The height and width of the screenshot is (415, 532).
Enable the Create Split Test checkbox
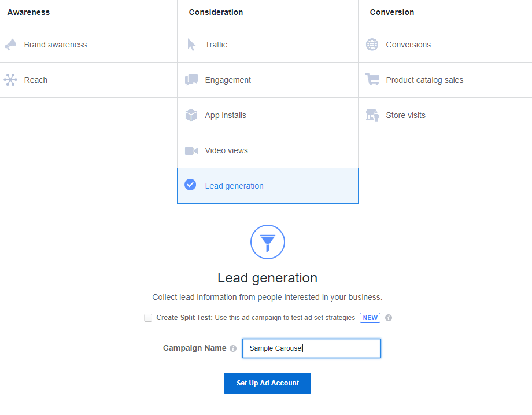click(x=148, y=318)
